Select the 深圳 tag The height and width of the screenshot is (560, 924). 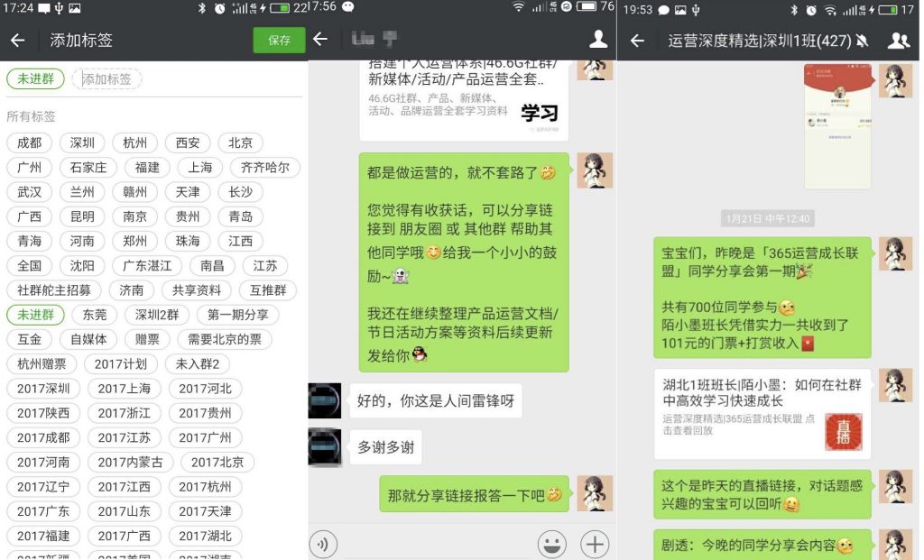82,143
